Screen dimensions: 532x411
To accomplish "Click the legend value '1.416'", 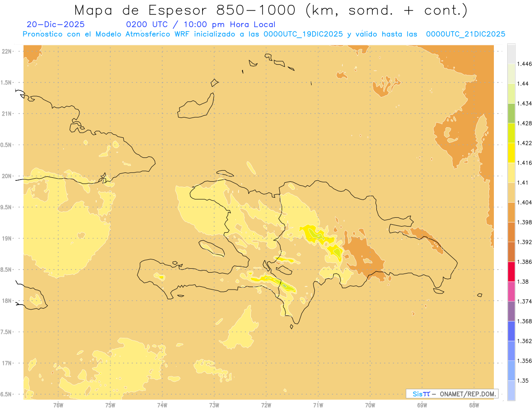I will (524, 163).
